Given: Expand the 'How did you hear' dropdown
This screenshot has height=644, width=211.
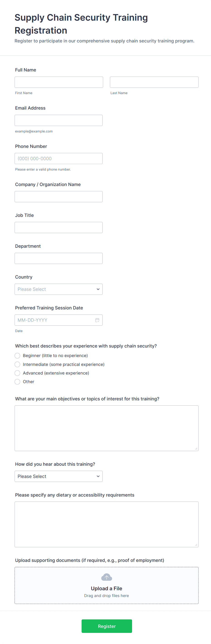Looking at the screenshot, I should pos(59,476).
